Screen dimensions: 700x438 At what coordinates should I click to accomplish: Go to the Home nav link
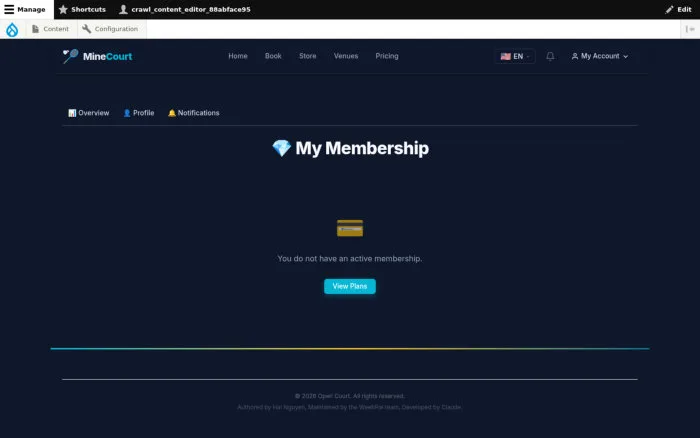click(x=238, y=56)
